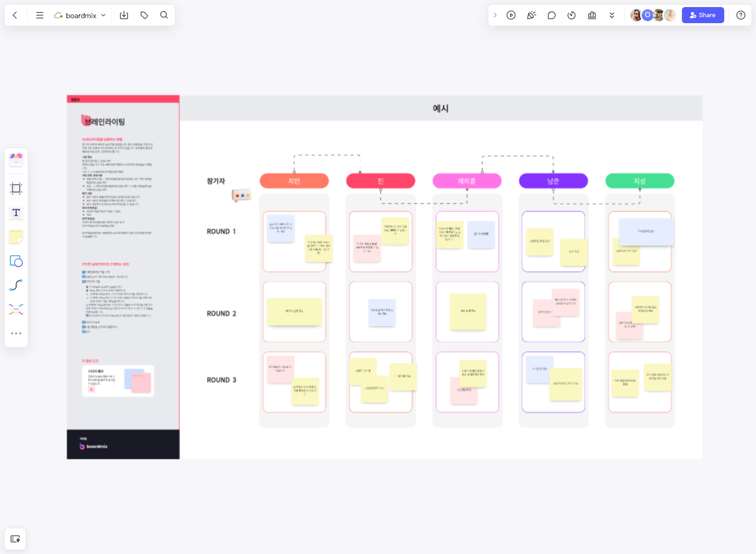Viewport: 756px width, 554px height.
Task: Select the Sticky note tool
Action: click(x=16, y=237)
